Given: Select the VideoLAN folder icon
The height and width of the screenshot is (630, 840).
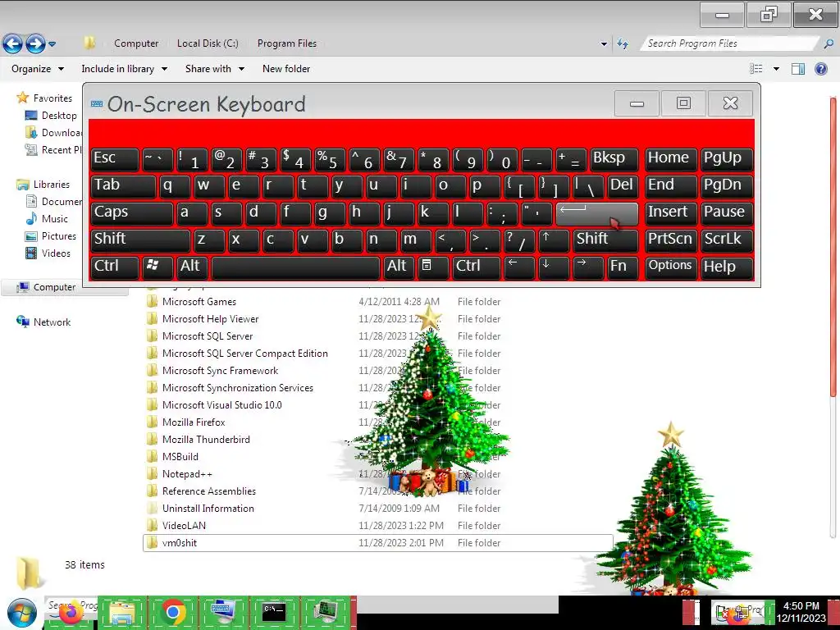Looking at the screenshot, I should pyautogui.click(x=152, y=526).
